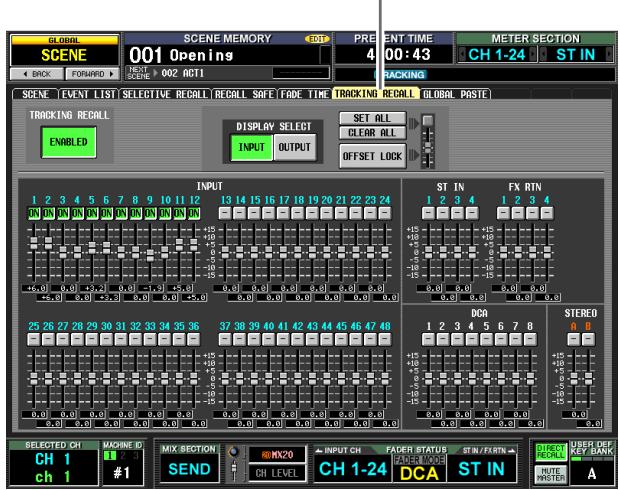Click the MIX SECTION knob icon

click(x=234, y=452)
